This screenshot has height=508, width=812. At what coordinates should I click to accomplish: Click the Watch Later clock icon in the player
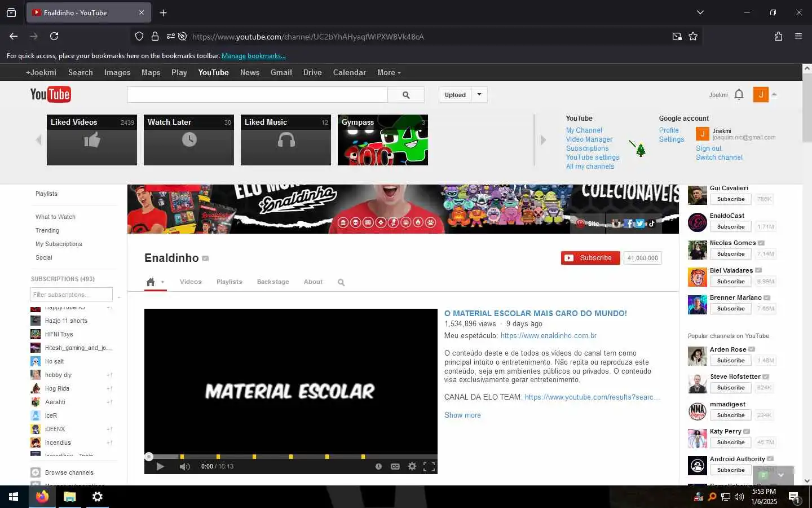pyautogui.click(x=378, y=466)
